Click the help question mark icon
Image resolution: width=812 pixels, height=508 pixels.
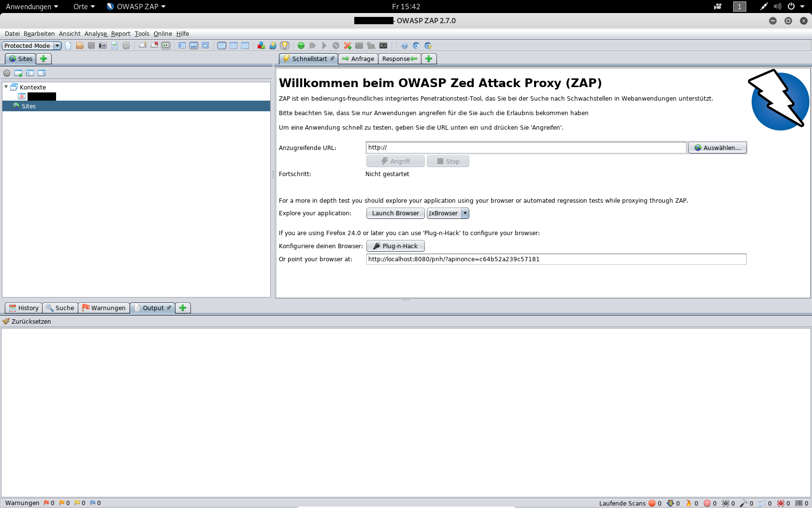click(x=405, y=45)
